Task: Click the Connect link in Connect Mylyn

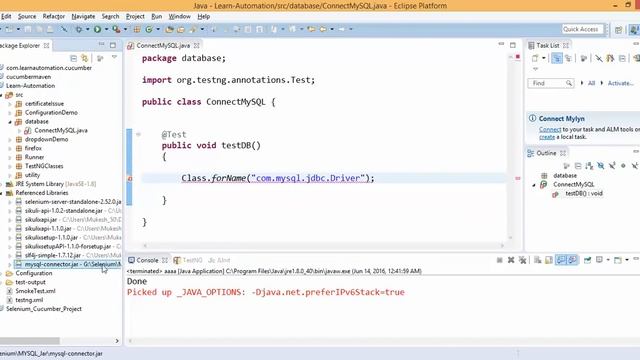Action: point(550,129)
